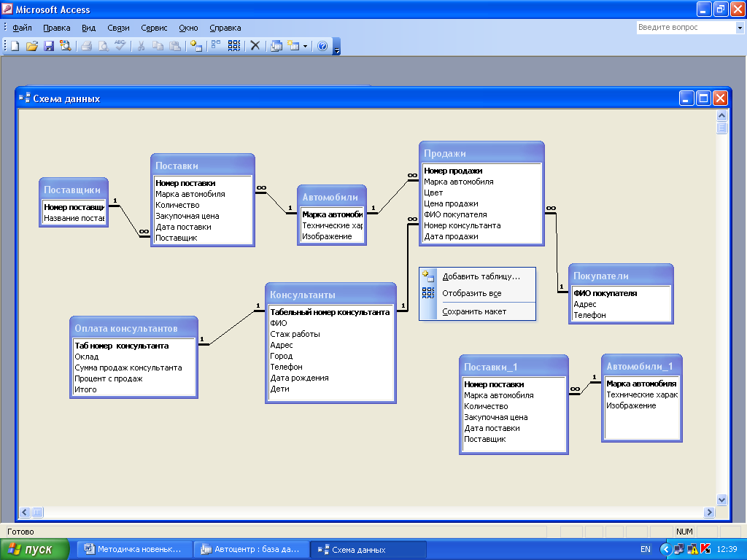Viewport: 747px width, 560px height.
Task: Click the vertical scrollbar up arrow
Action: 721,115
